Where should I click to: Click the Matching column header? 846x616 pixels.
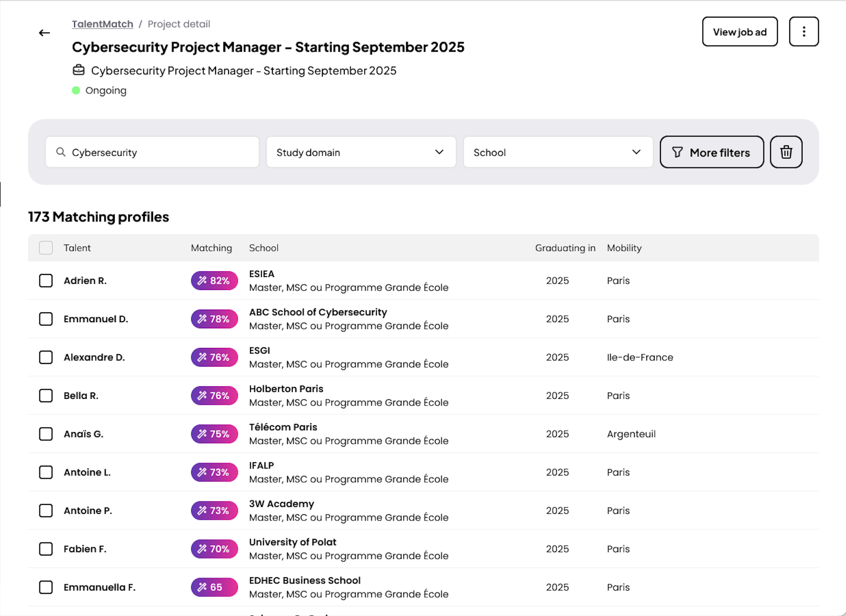211,248
